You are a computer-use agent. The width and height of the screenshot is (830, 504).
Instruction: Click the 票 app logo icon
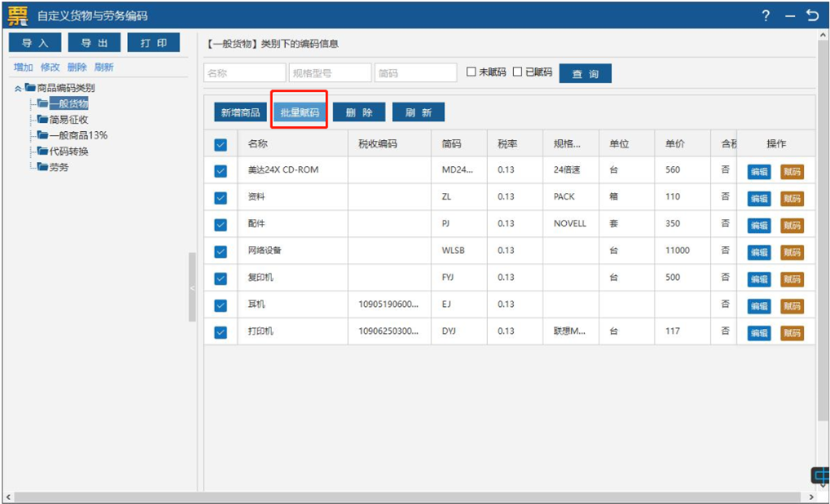17,15
